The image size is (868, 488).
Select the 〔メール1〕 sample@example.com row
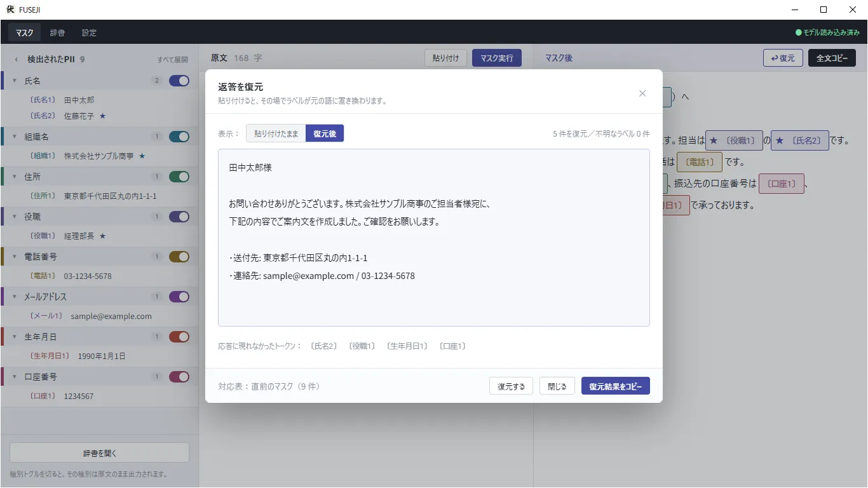coord(100,316)
